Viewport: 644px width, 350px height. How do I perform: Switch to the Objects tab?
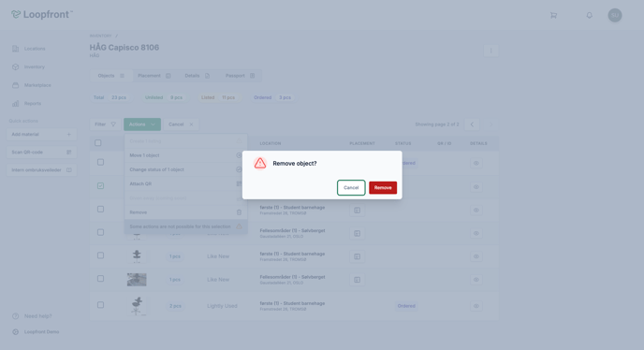point(110,76)
